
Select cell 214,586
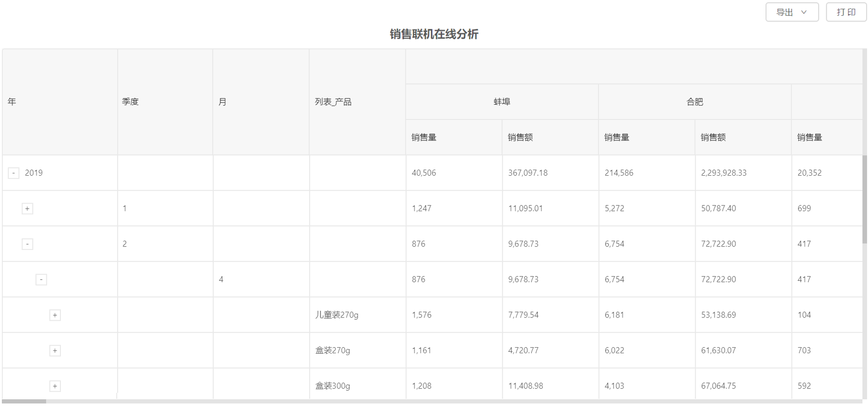647,173
